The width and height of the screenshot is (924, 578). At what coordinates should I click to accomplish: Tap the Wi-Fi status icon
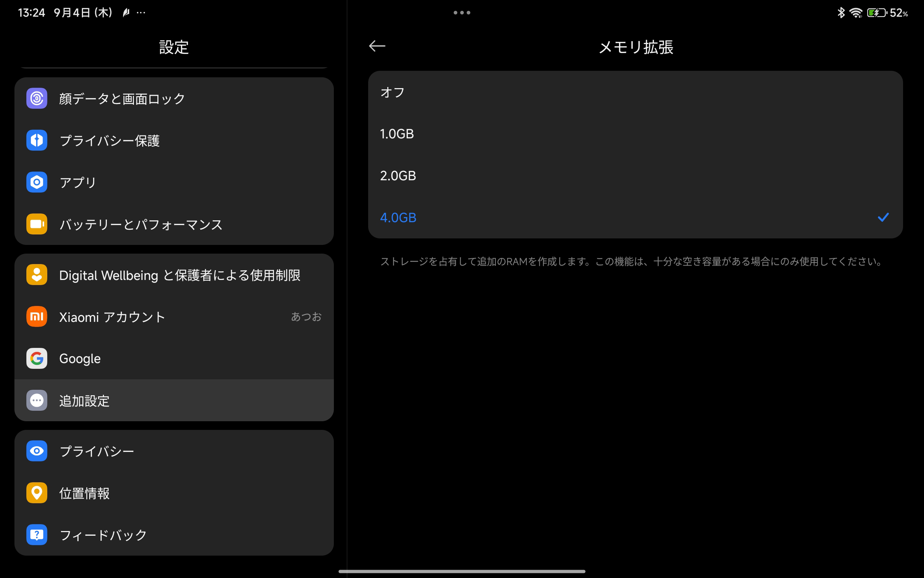click(x=856, y=13)
